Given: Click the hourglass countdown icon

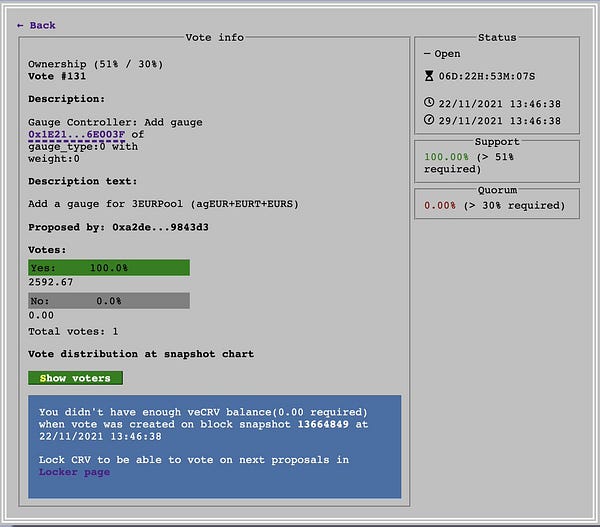Looking at the screenshot, I should (429, 76).
